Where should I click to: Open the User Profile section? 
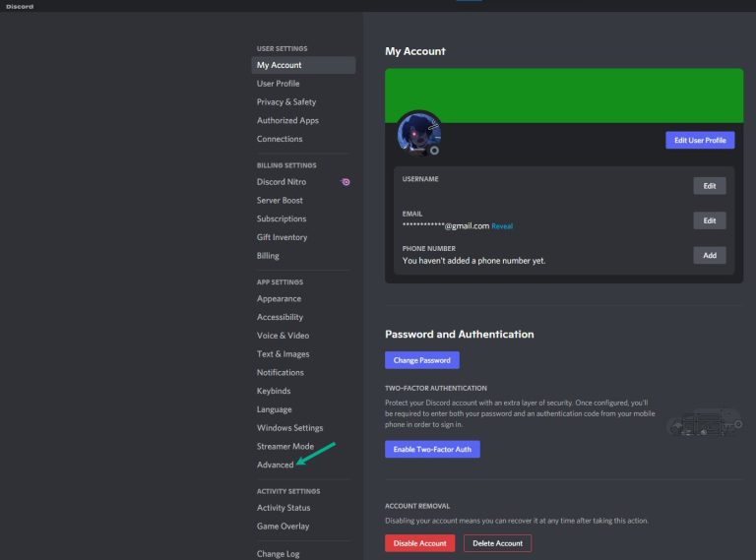point(278,84)
